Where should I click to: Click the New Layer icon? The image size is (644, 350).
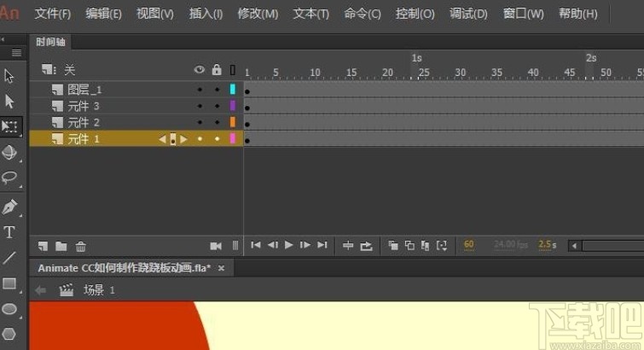pos(43,246)
